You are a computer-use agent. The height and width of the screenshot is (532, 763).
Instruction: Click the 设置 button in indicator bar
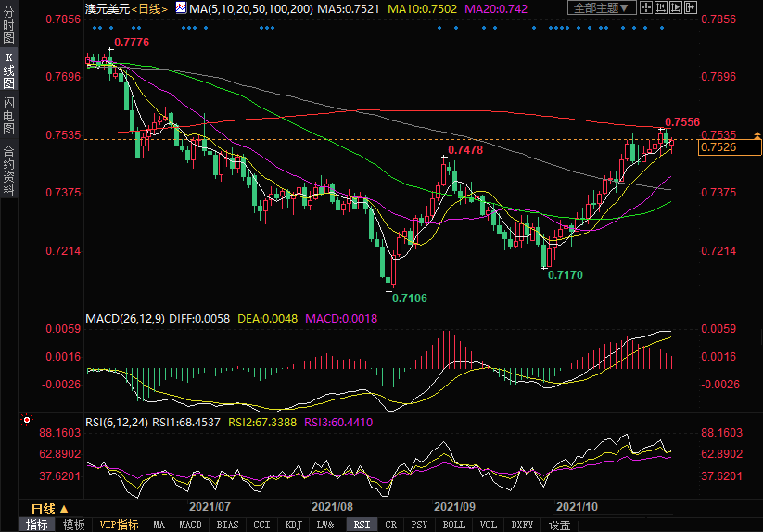coord(559,525)
